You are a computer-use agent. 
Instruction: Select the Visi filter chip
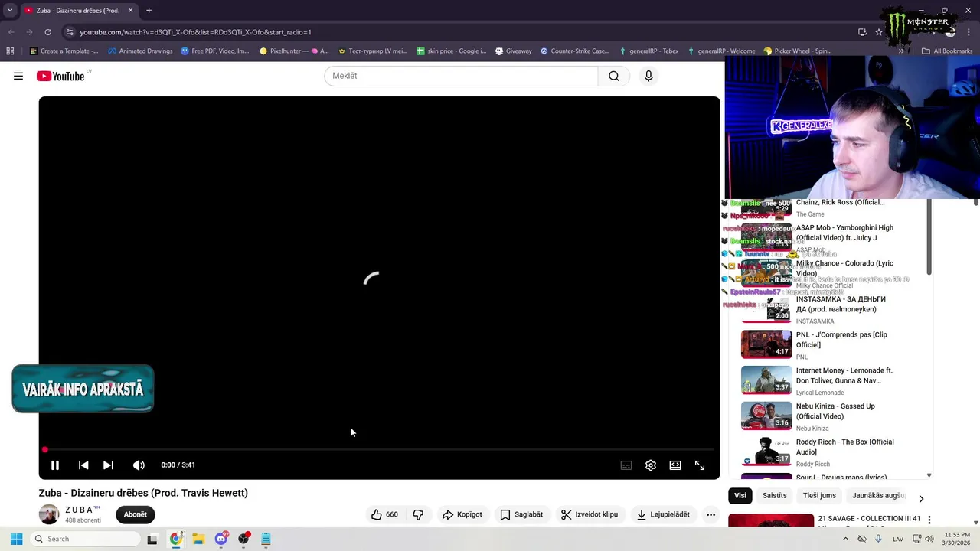(x=740, y=495)
